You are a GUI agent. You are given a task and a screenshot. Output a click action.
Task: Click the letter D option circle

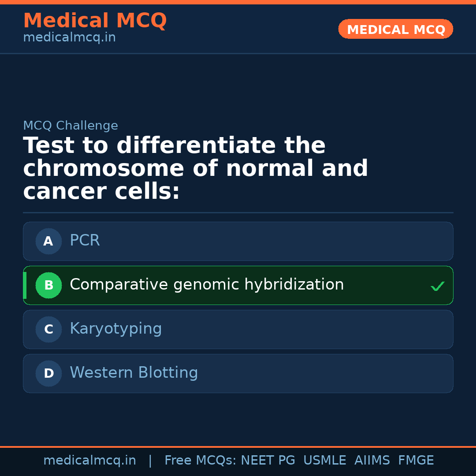pyautogui.click(x=48, y=373)
